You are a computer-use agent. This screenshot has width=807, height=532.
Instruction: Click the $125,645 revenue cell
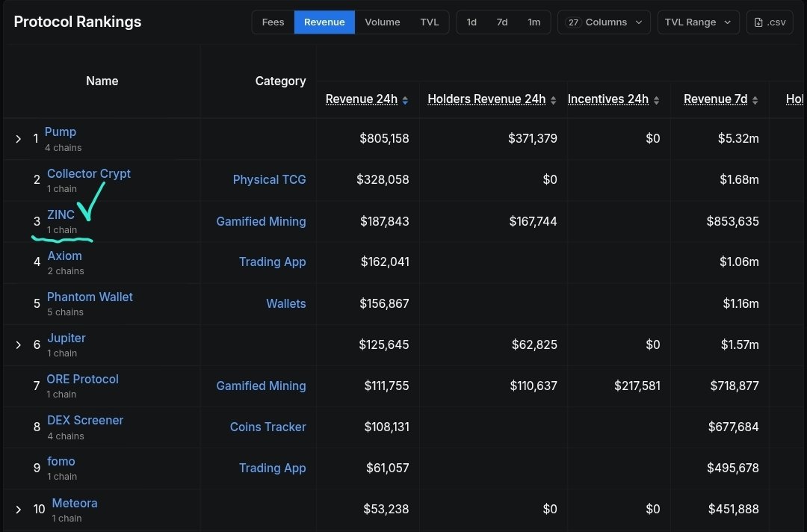tap(384, 344)
